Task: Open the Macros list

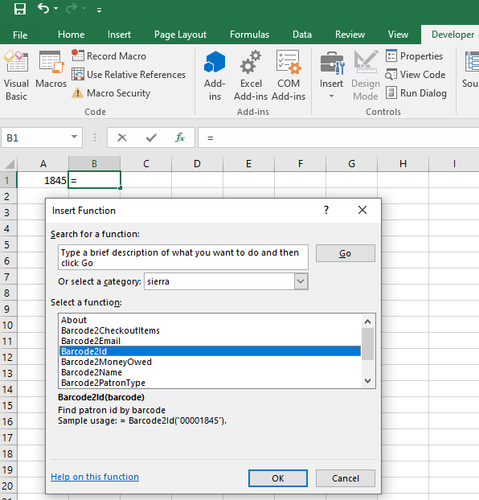Action: click(51, 70)
